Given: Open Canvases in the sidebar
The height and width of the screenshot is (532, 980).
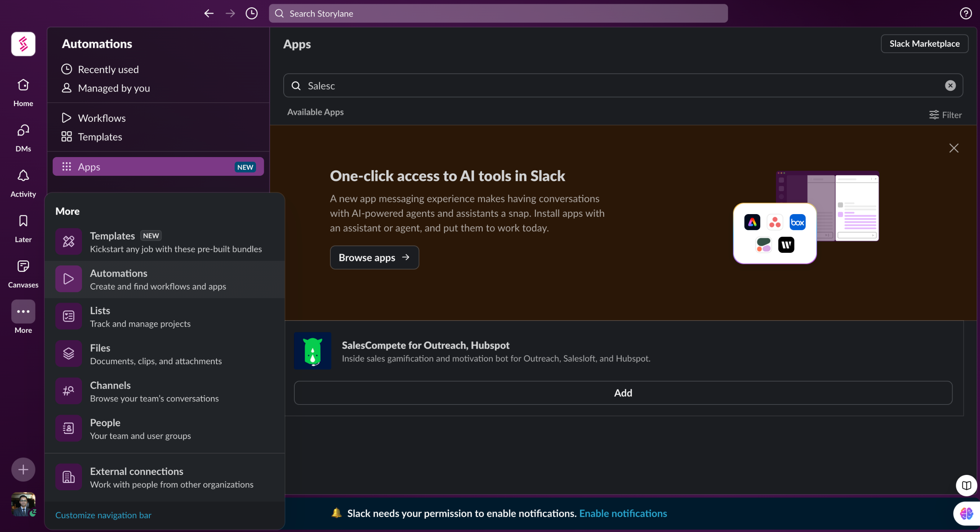Looking at the screenshot, I should pyautogui.click(x=23, y=266).
